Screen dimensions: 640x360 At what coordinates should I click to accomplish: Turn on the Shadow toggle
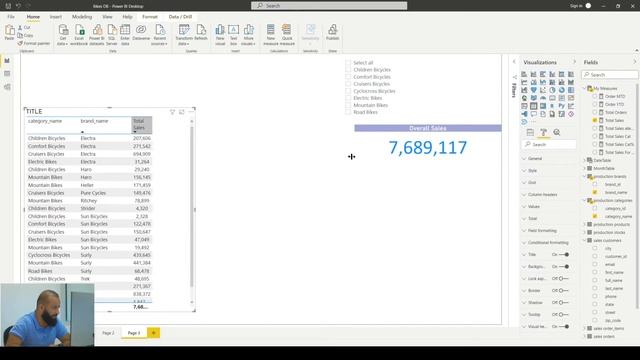coord(564,302)
